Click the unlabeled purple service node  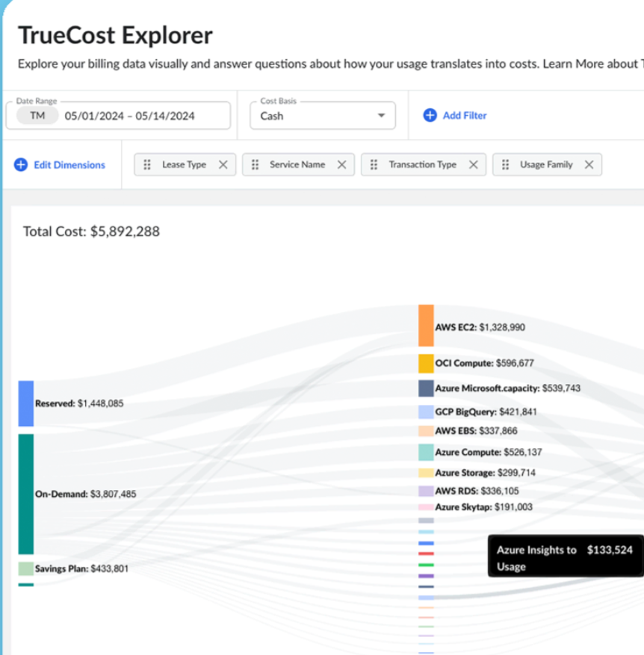426,576
